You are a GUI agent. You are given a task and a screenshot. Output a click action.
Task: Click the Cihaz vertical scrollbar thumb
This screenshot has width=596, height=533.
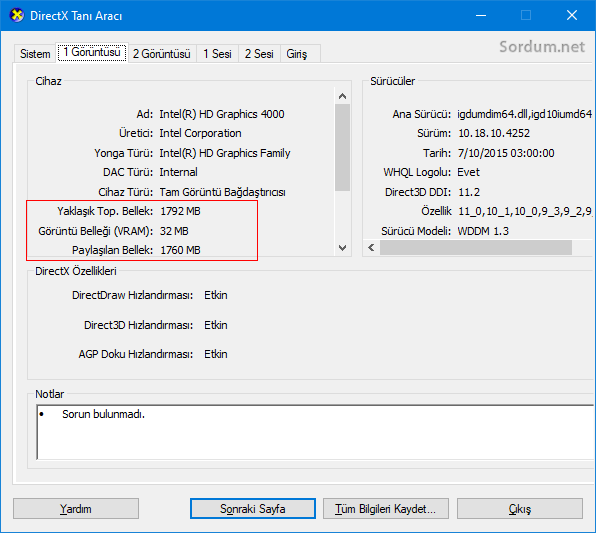342,148
